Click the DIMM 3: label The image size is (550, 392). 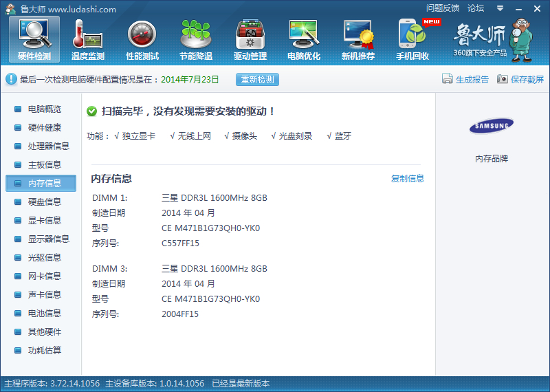[x=110, y=269]
